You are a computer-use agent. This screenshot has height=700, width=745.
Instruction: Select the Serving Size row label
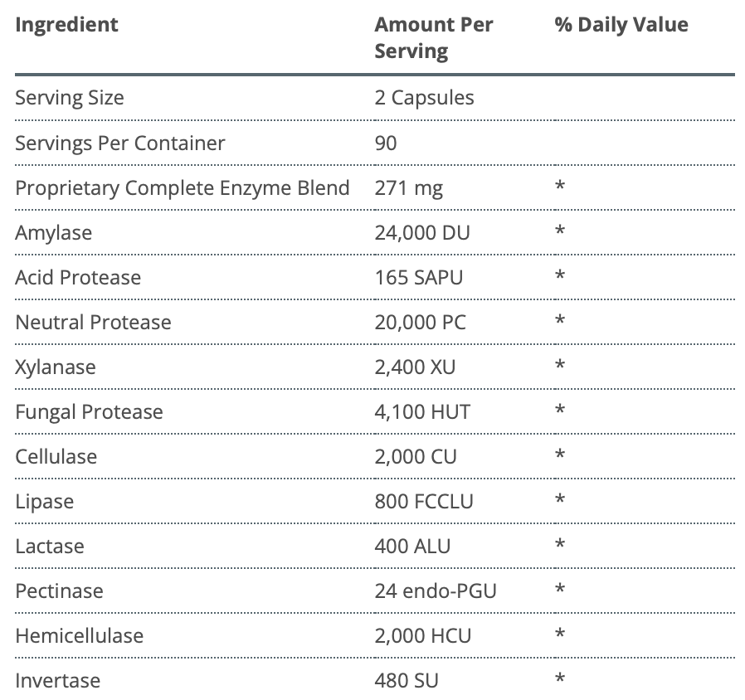70,98
